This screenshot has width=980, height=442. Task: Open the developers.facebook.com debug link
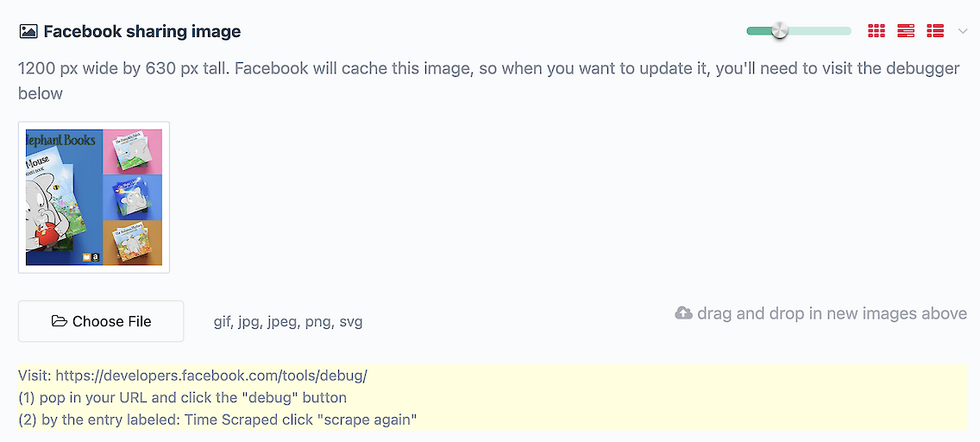coord(211,376)
